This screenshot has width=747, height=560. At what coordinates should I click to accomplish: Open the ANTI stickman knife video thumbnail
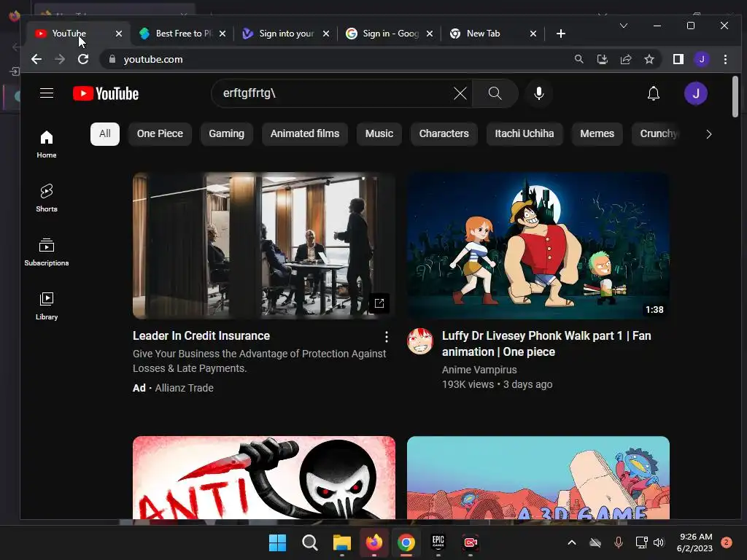tap(264, 478)
